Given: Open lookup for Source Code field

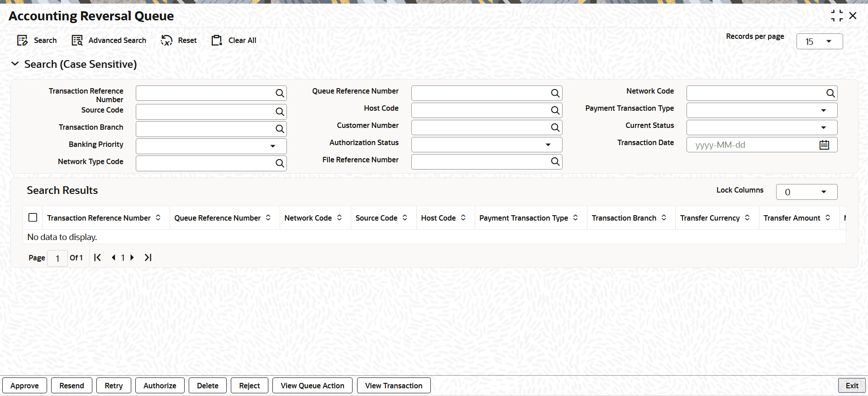Looking at the screenshot, I should coord(280,112).
